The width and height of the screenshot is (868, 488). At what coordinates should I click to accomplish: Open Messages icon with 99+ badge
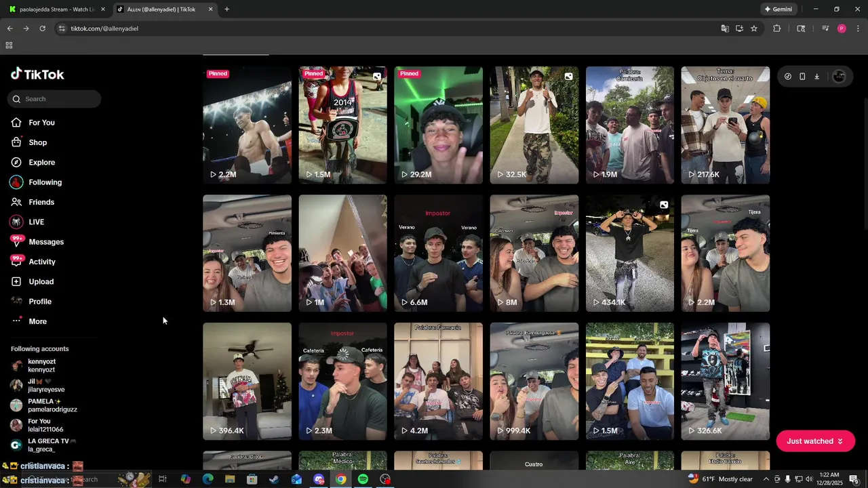pos(16,242)
